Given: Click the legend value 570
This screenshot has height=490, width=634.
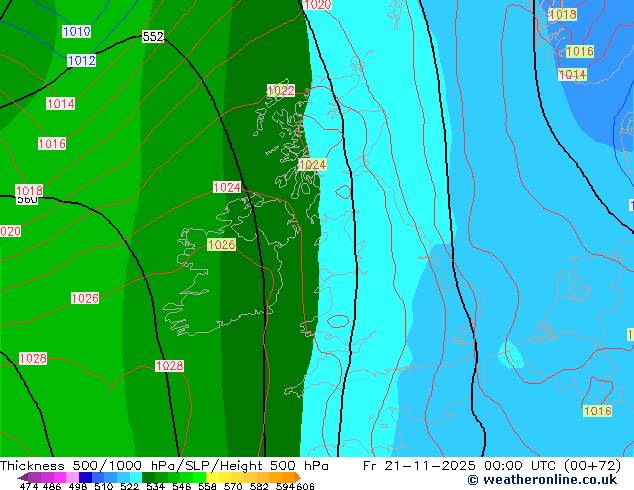Looking at the screenshot, I should [x=233, y=486].
